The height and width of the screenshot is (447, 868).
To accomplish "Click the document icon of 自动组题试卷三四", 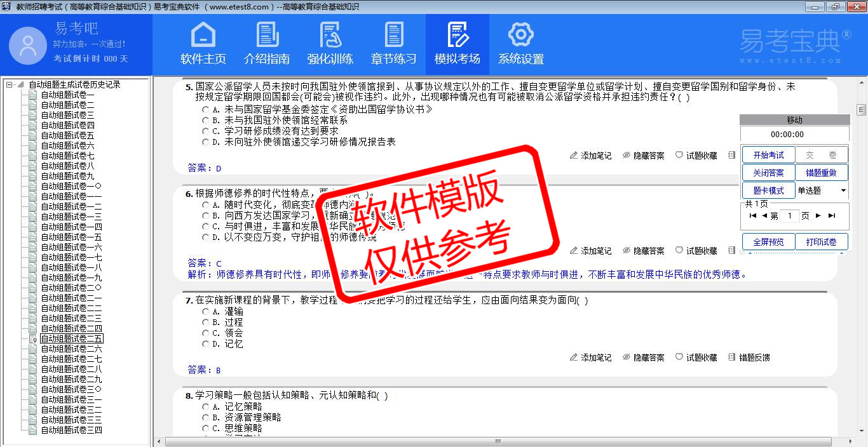I will [33, 430].
